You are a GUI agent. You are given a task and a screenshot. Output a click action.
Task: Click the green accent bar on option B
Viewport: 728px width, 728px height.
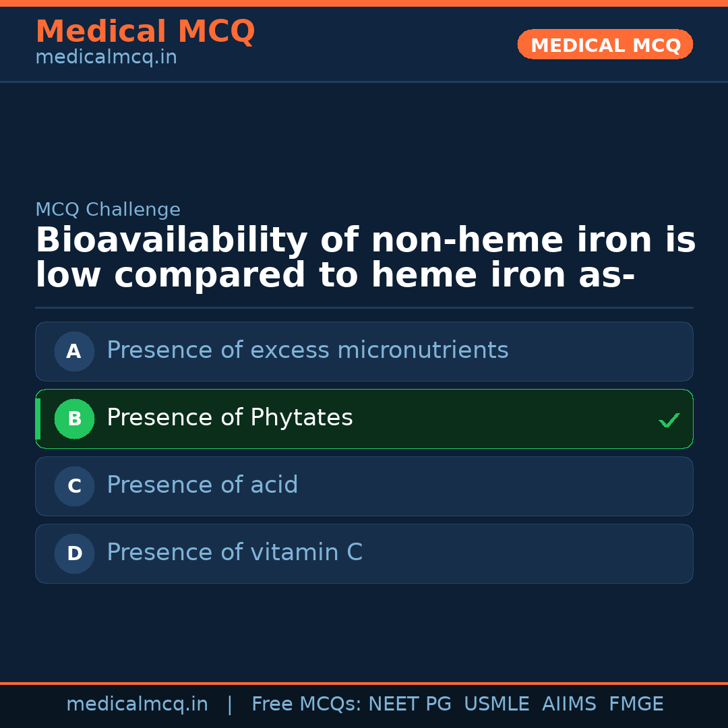point(38,419)
